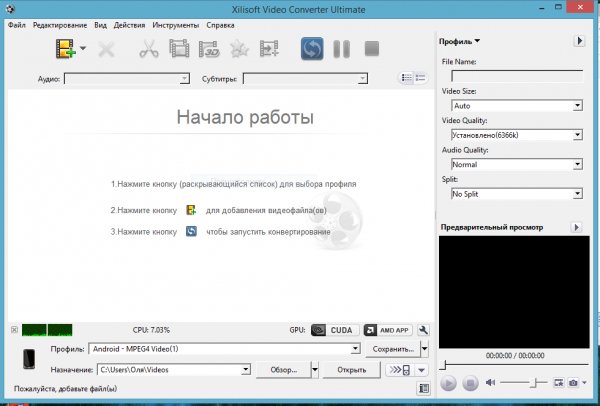Image resolution: width=600 pixels, height=406 pixels.
Task: Switch to simple list view icon
Action: (420, 78)
